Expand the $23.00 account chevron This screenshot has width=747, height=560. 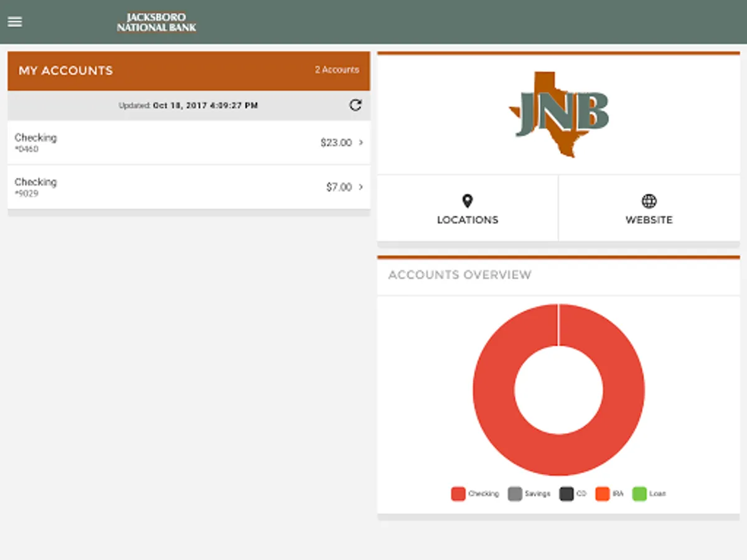[x=361, y=142]
